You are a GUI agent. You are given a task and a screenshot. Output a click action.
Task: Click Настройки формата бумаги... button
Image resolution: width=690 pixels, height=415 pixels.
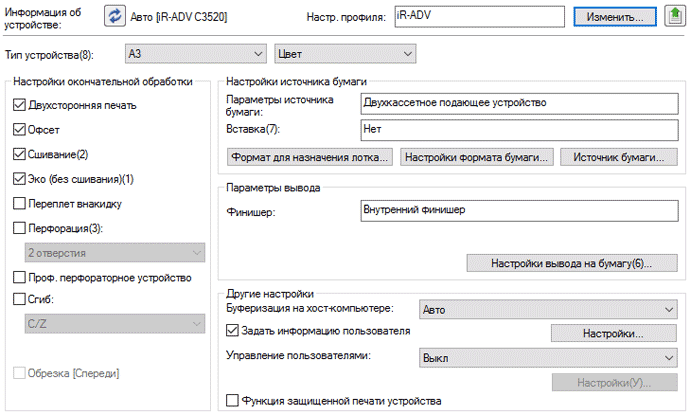(477, 157)
